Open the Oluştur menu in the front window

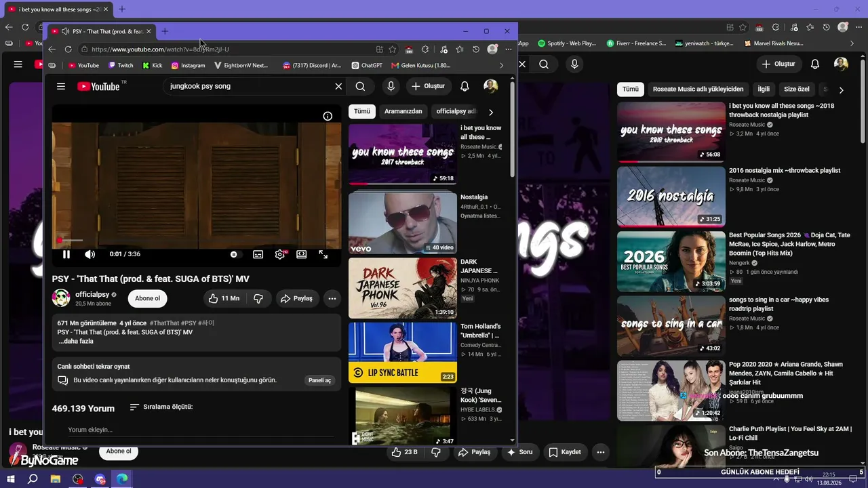coord(428,86)
